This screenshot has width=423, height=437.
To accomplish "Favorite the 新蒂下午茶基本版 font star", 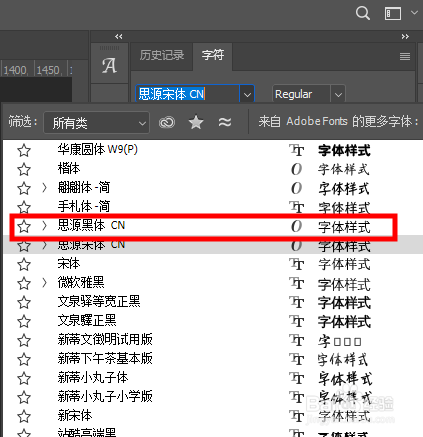I will point(24,360).
